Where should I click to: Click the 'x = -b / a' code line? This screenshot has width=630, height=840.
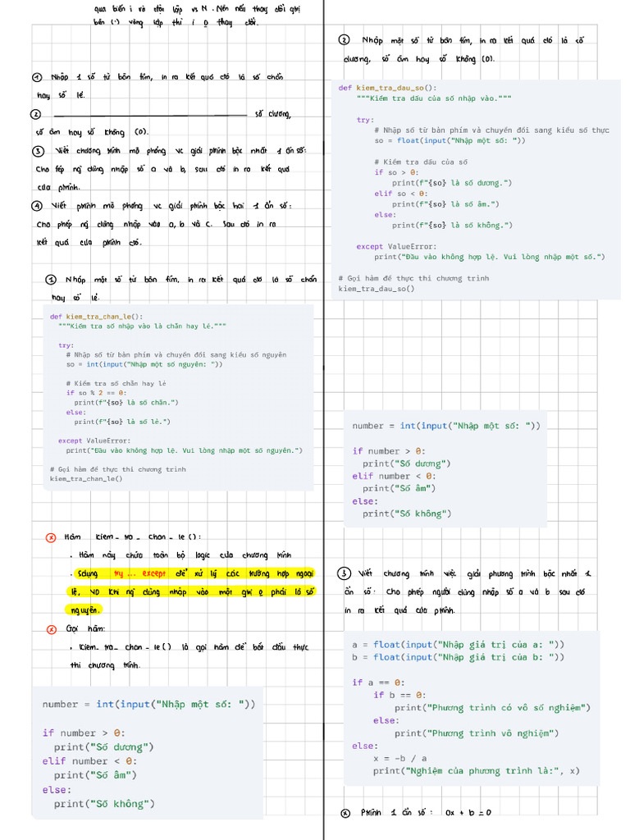coord(400,758)
